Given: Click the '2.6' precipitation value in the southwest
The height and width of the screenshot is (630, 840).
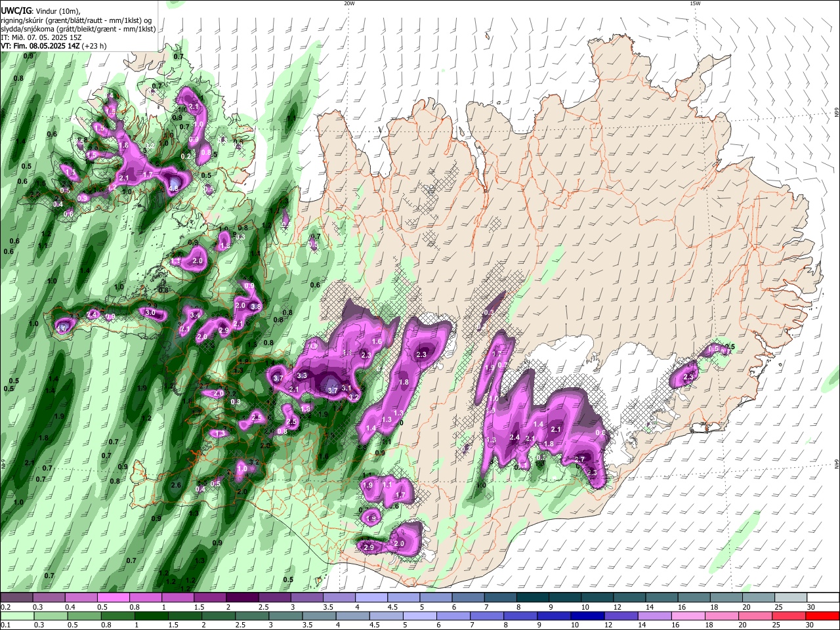Looking at the screenshot, I should point(176,485).
